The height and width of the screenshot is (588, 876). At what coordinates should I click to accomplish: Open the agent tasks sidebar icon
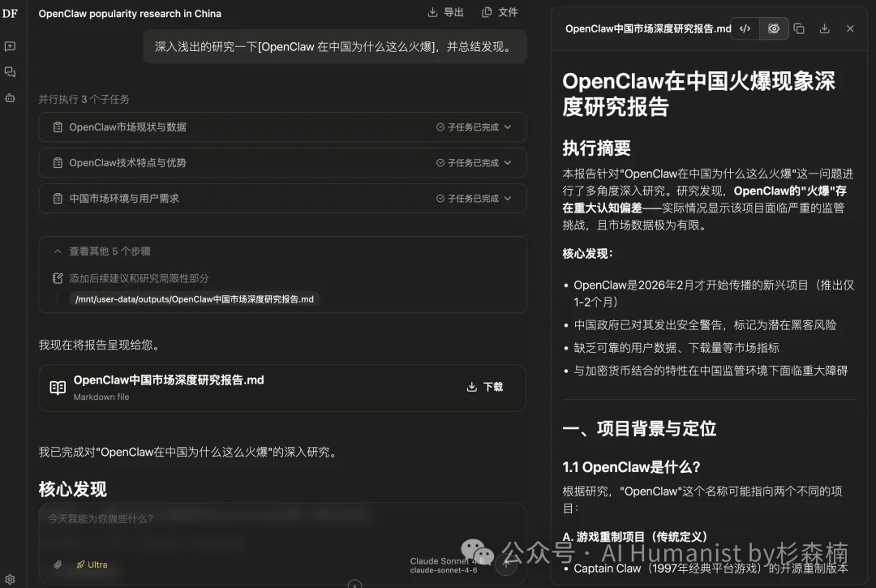pos(11,97)
